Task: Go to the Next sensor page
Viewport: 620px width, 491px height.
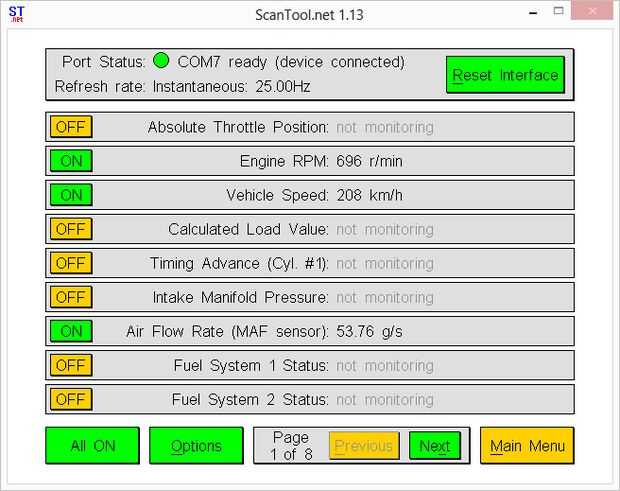Action: 434,446
